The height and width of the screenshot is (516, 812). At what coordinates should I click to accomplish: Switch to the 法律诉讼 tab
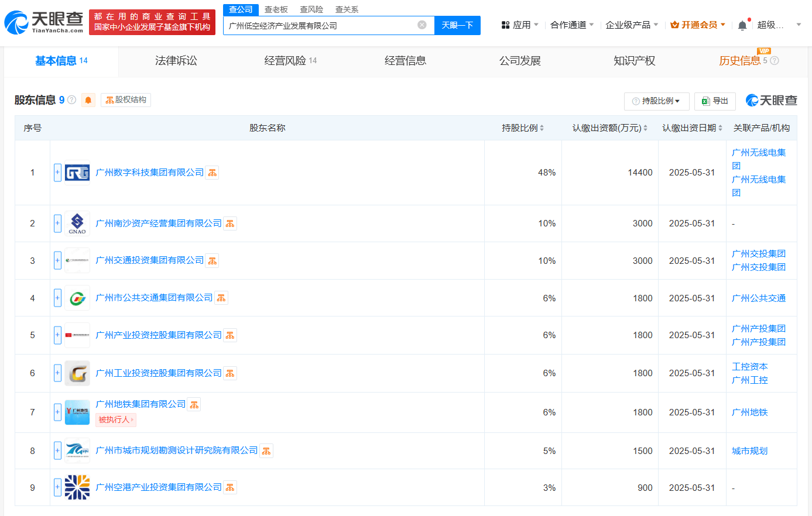176,61
